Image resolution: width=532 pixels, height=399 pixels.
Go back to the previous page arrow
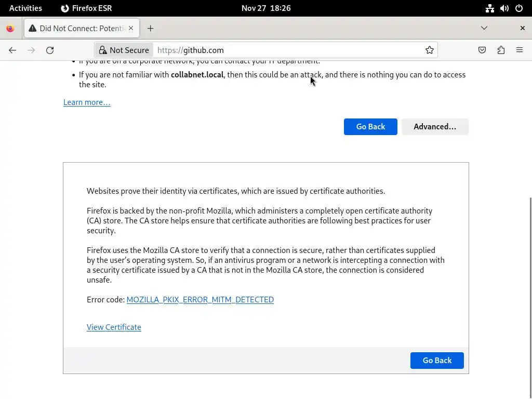12,50
